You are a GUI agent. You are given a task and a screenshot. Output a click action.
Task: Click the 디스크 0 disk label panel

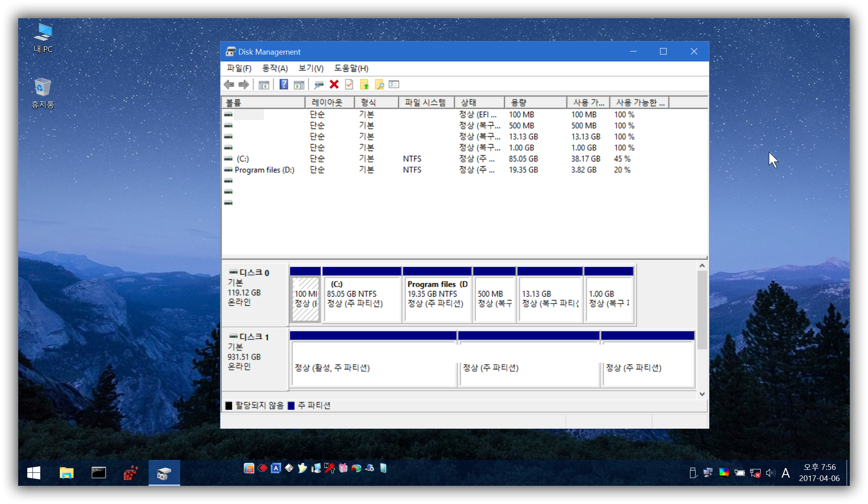pos(255,295)
